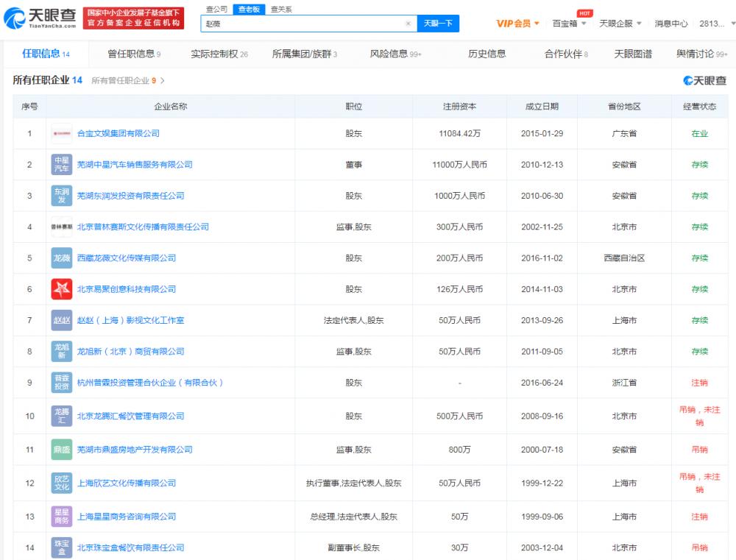
Task: Click the 合宝文娱 company logo icon
Action: [x=62, y=133]
